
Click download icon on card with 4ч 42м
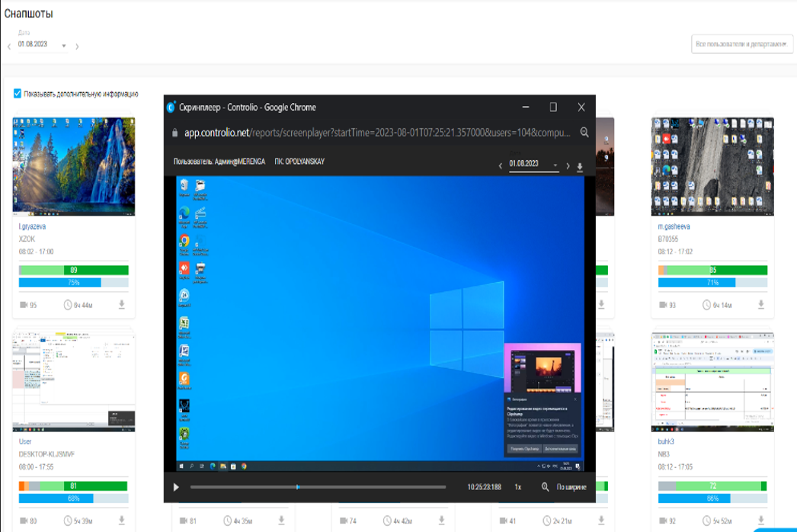click(441, 520)
